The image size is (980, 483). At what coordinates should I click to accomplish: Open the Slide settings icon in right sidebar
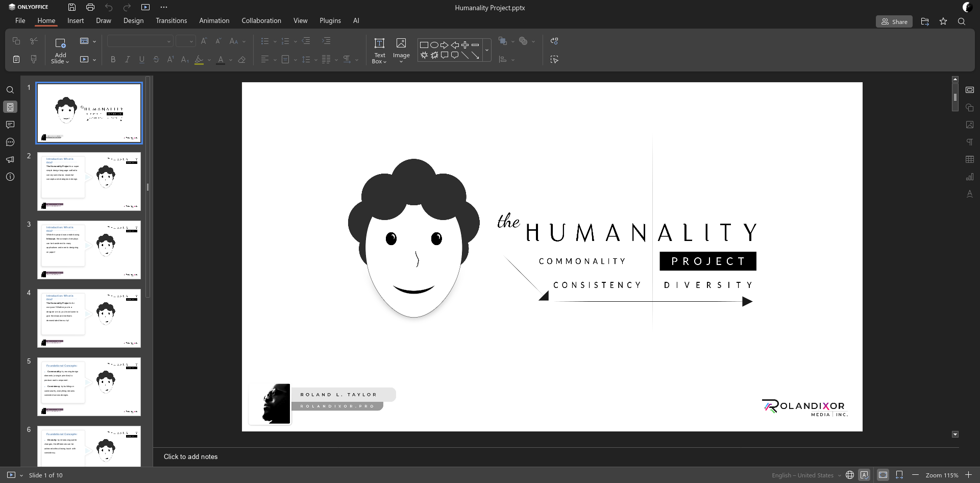tap(970, 90)
